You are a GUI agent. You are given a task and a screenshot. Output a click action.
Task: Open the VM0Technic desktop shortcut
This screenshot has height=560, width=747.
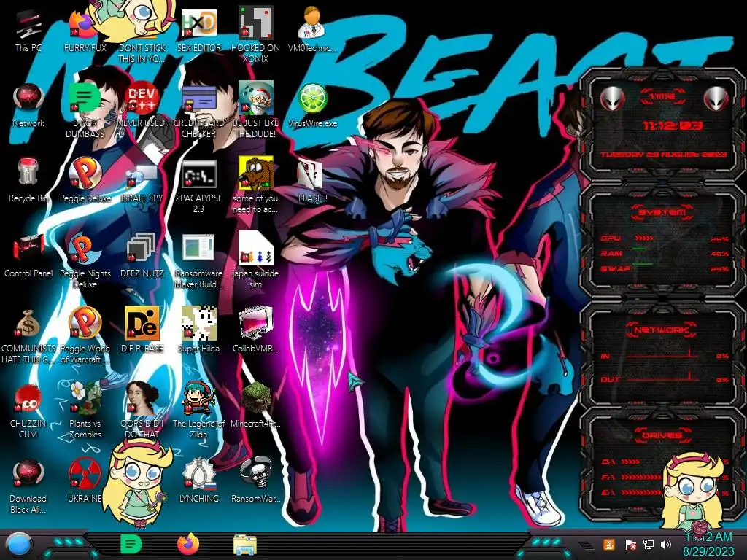312,23
